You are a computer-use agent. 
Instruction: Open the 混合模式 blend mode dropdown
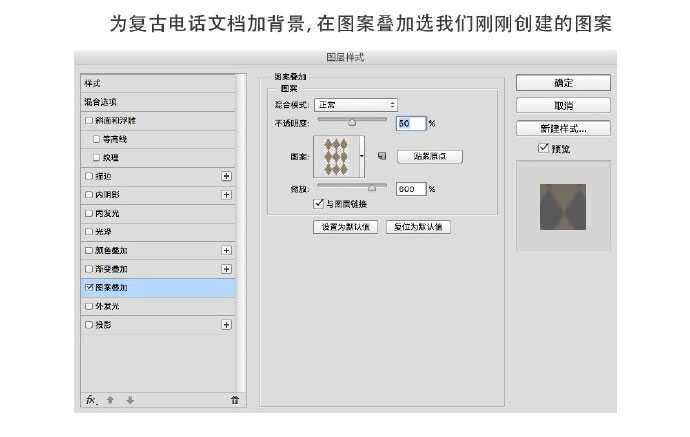(x=356, y=104)
